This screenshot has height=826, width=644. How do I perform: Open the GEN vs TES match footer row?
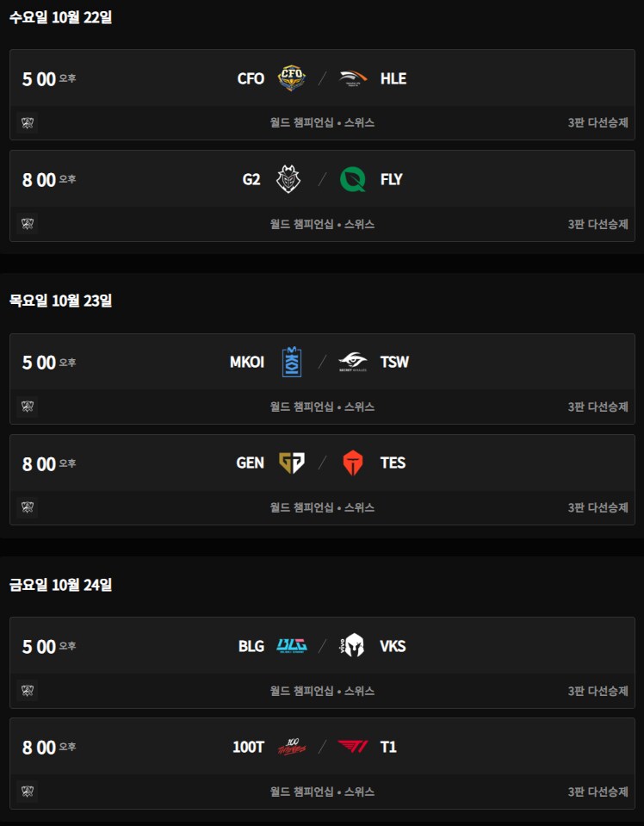[322, 507]
